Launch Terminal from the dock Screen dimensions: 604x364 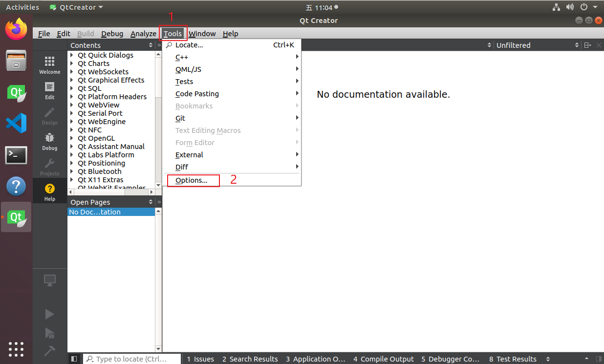16,155
